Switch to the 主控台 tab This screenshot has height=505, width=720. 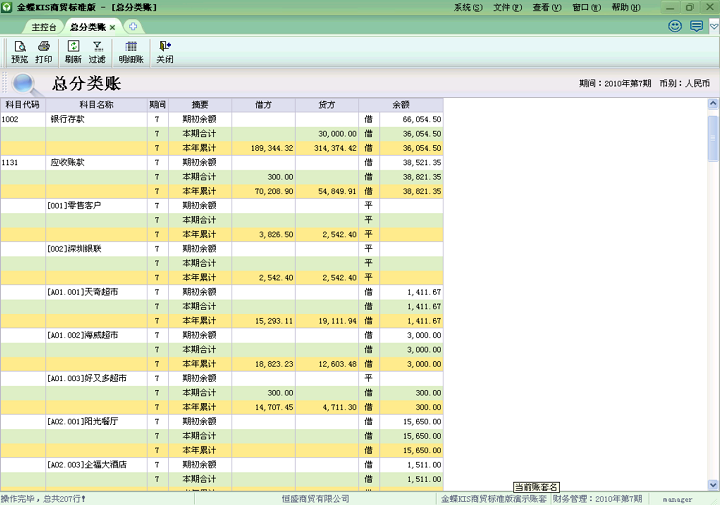click(43, 27)
